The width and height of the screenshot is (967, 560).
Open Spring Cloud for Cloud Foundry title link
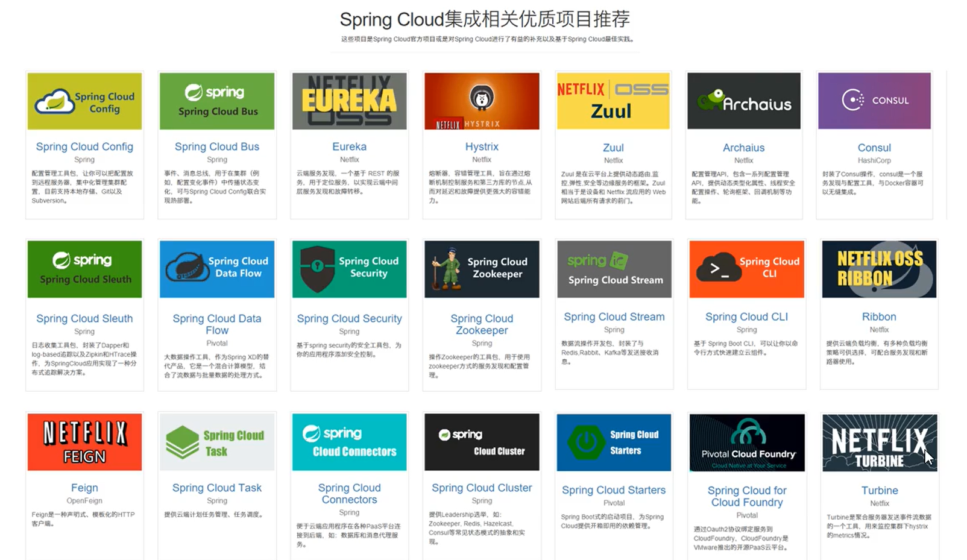click(747, 496)
